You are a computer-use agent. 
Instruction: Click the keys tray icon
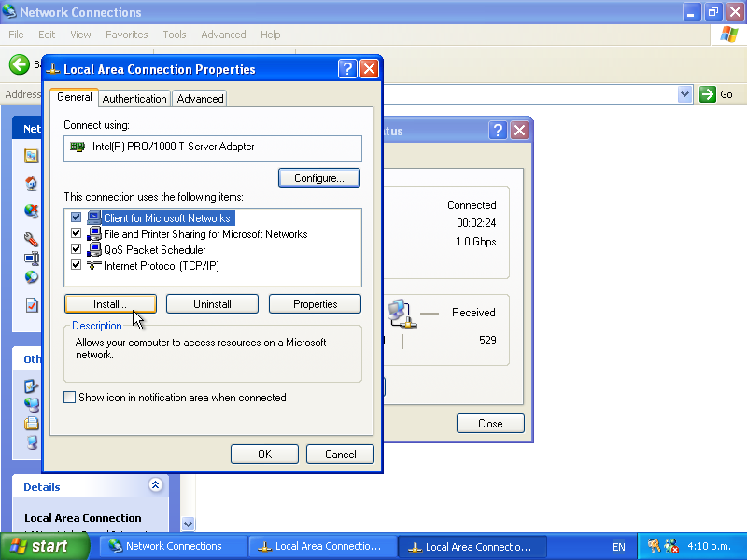655,546
